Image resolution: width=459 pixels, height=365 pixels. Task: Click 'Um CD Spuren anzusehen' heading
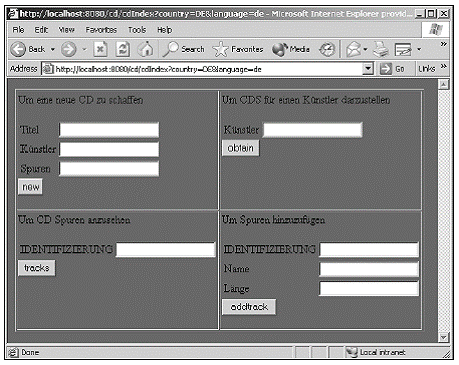(x=74, y=220)
